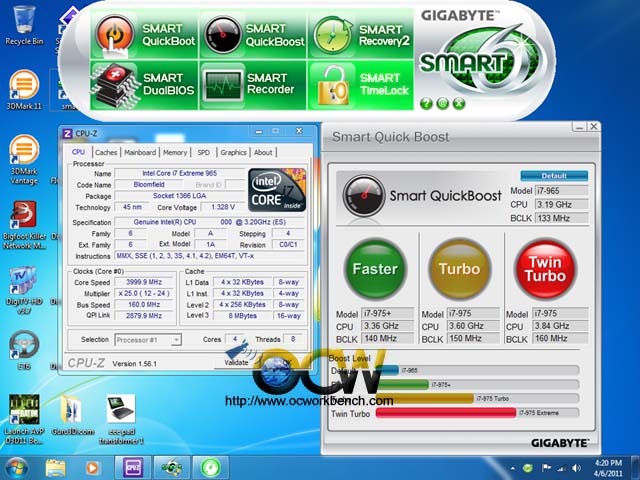Switch to Memory tab in CPU-Z

[175, 153]
